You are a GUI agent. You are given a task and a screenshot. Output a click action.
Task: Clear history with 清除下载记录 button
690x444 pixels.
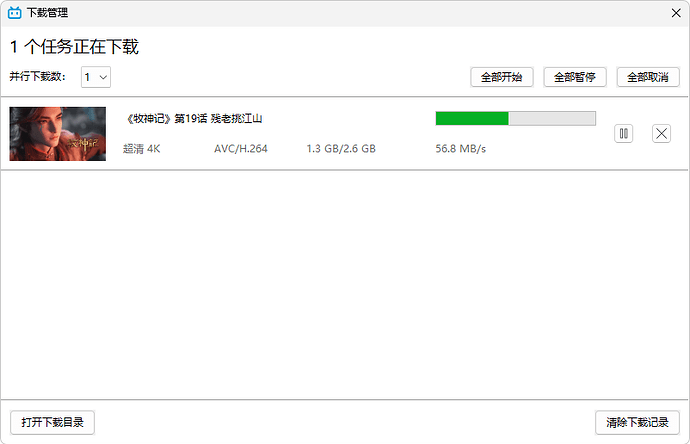(637, 422)
